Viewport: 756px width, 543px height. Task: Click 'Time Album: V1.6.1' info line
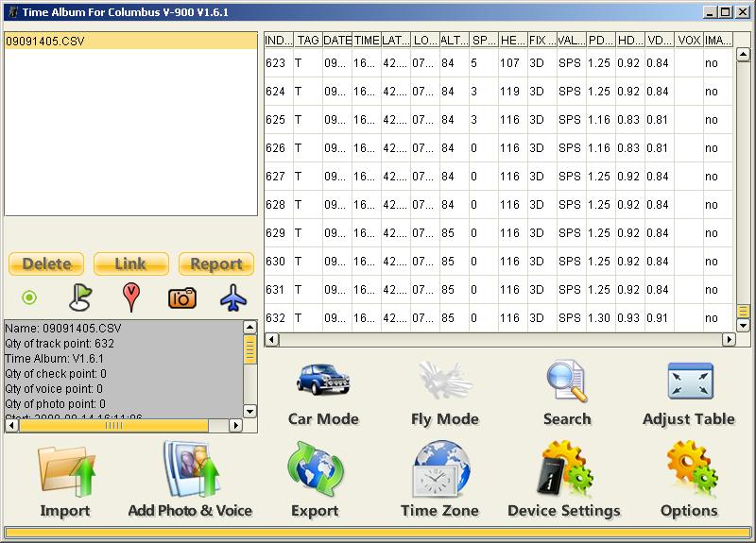click(54, 359)
